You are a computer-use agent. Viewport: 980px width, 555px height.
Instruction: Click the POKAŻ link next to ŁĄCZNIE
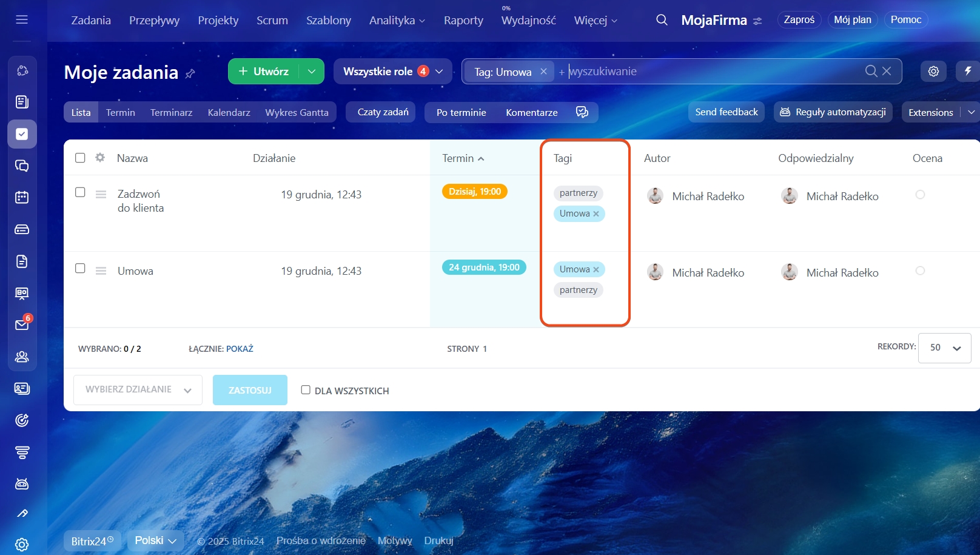pyautogui.click(x=240, y=349)
